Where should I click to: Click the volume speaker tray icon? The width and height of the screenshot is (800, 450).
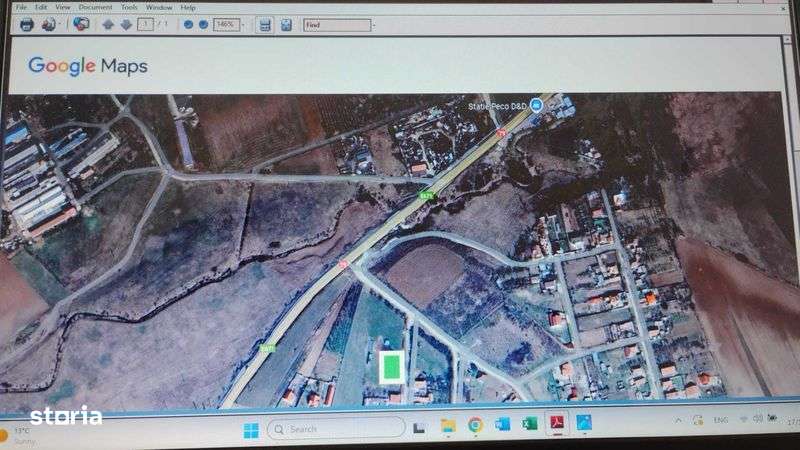coord(758,418)
